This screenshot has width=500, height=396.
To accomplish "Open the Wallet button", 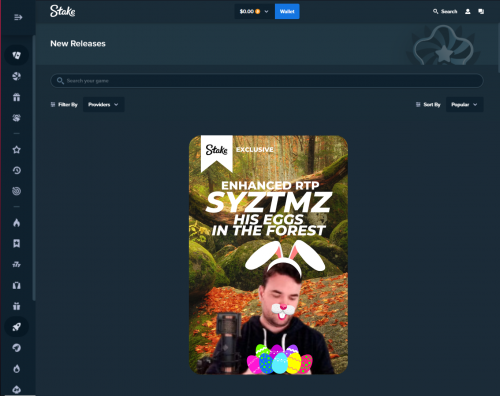I will click(287, 11).
